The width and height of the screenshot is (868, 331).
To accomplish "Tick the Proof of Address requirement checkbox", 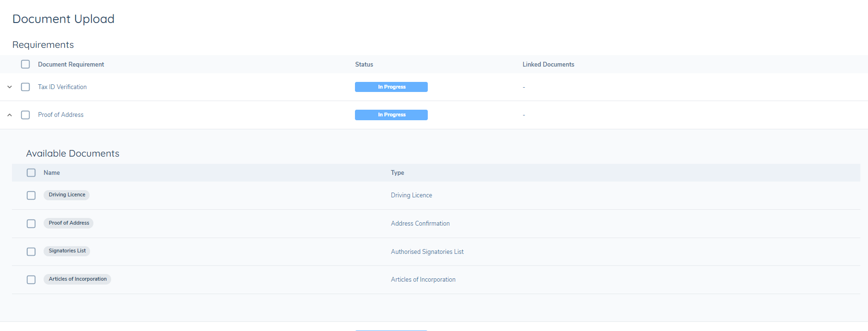I will tap(25, 115).
